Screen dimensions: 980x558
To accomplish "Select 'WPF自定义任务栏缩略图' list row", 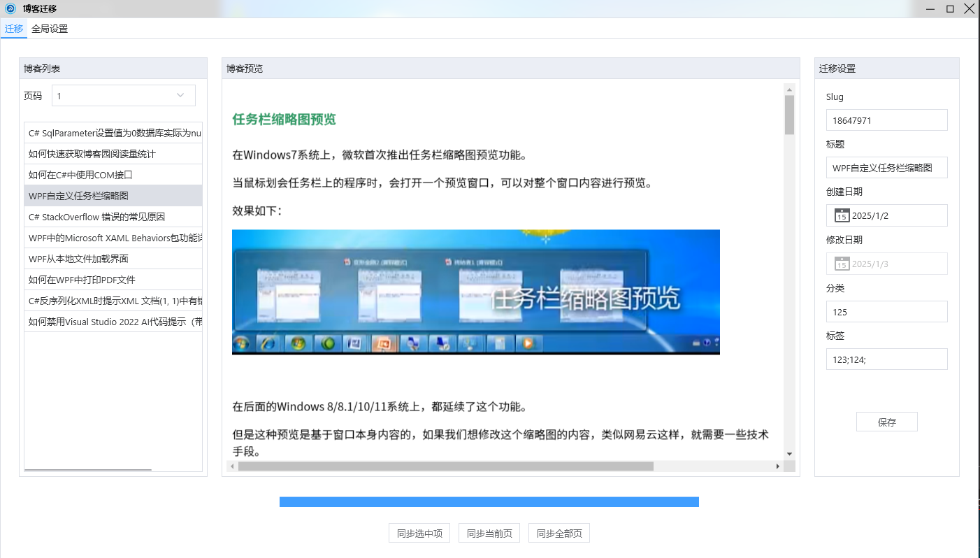I will (x=113, y=196).
